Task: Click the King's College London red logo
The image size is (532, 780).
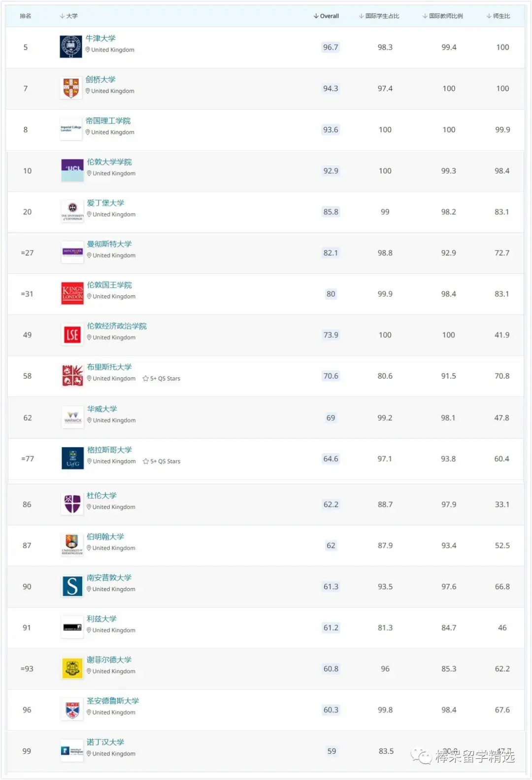Action: point(72,293)
